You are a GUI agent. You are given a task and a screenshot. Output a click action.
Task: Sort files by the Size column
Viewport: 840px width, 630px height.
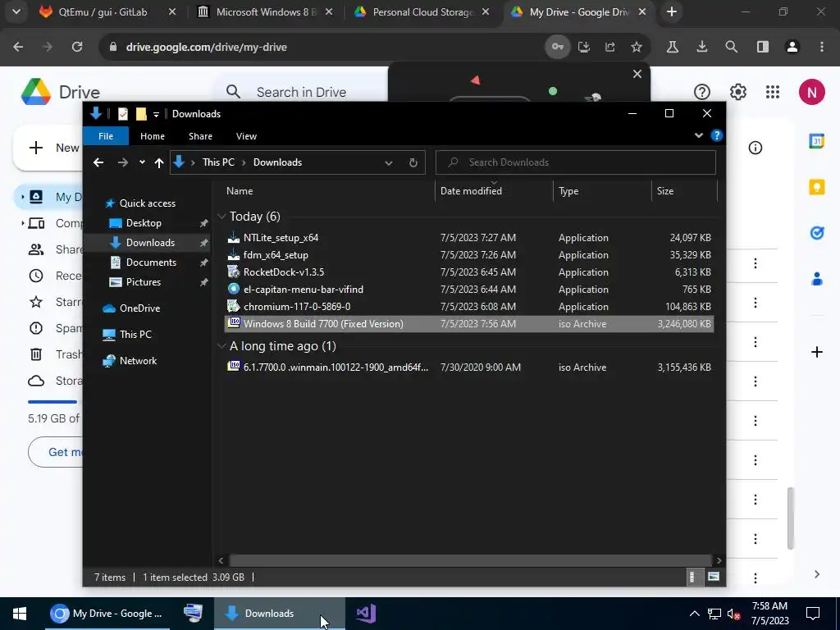click(x=684, y=191)
